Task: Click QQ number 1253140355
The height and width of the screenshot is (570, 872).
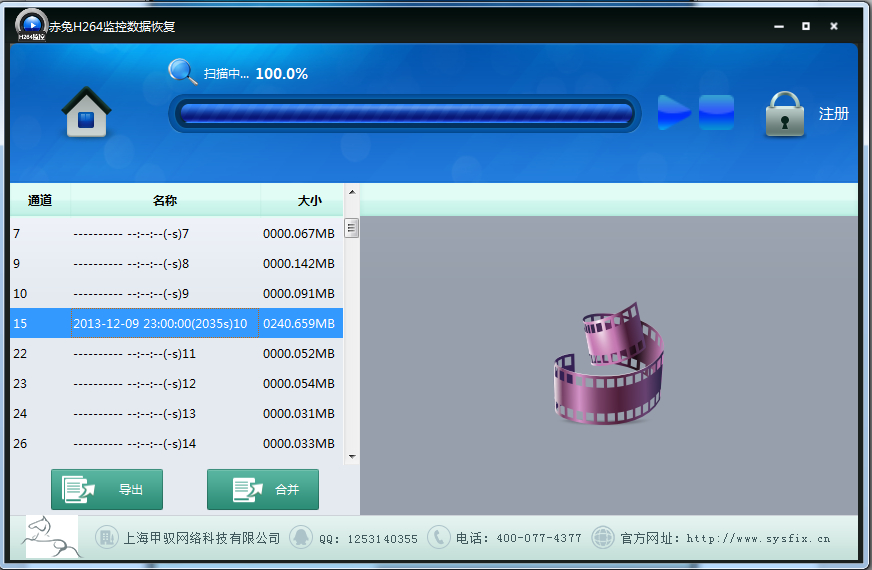Action: (x=383, y=539)
